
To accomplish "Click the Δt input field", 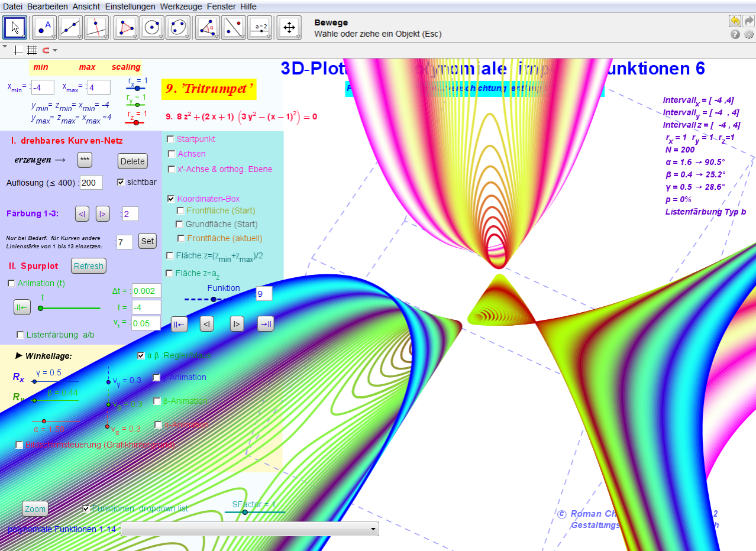I will [146, 291].
